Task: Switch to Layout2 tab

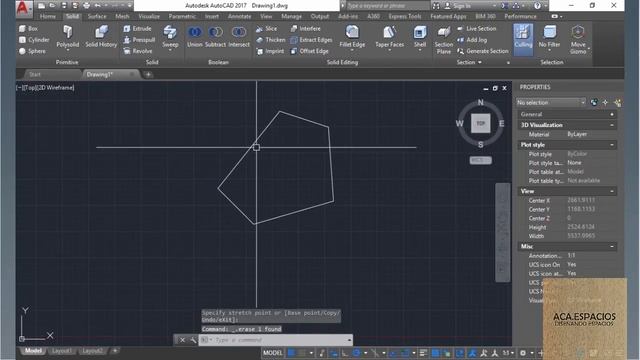Action: pyautogui.click(x=92, y=351)
